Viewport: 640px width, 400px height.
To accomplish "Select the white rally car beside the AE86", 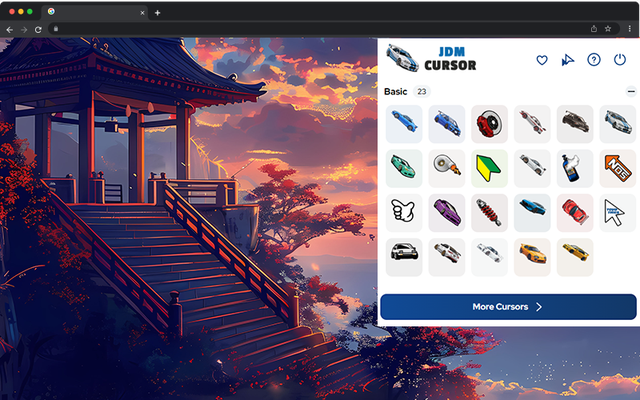I will click(447, 257).
